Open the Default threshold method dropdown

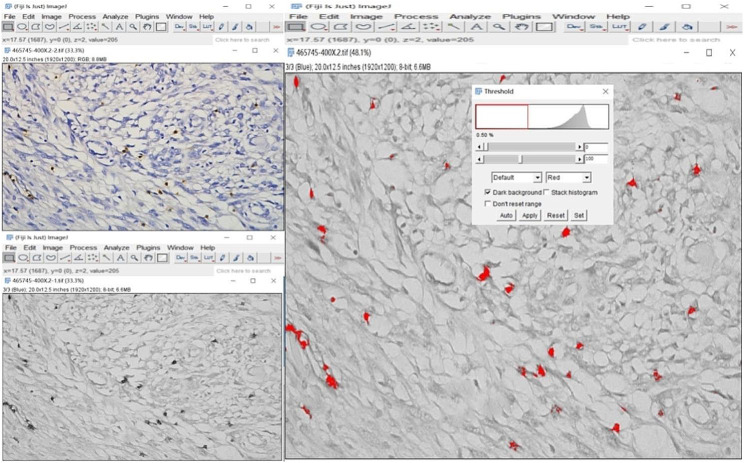coord(516,177)
